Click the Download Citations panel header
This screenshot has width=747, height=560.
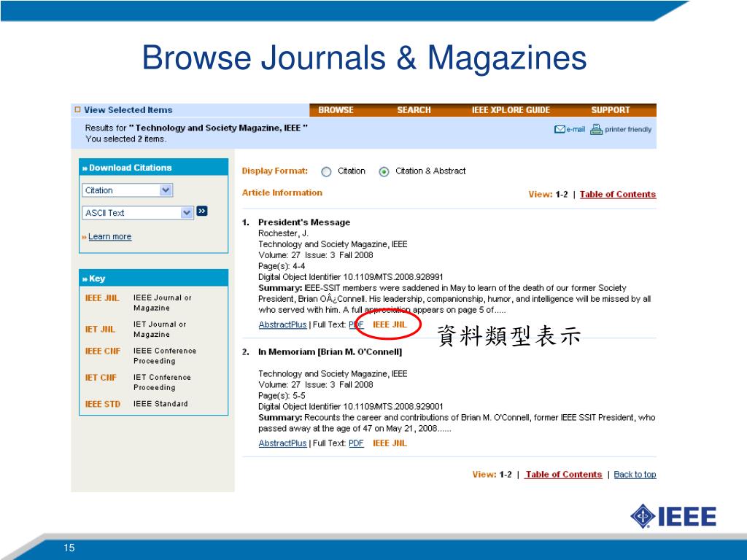[153, 168]
